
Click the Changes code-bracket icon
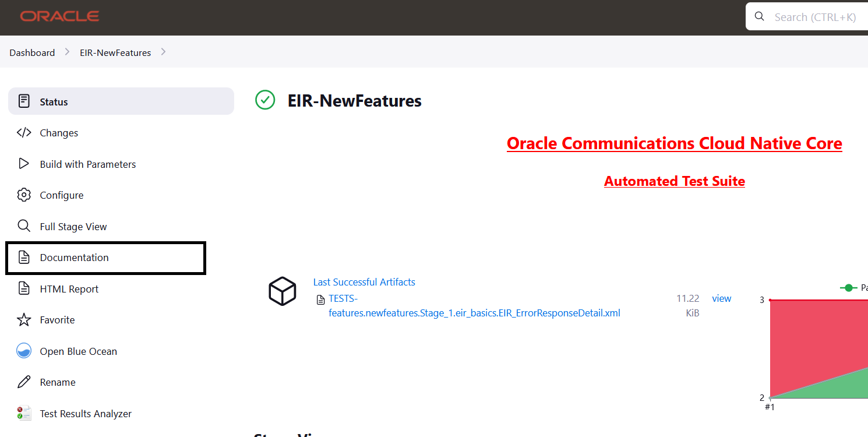pos(24,132)
